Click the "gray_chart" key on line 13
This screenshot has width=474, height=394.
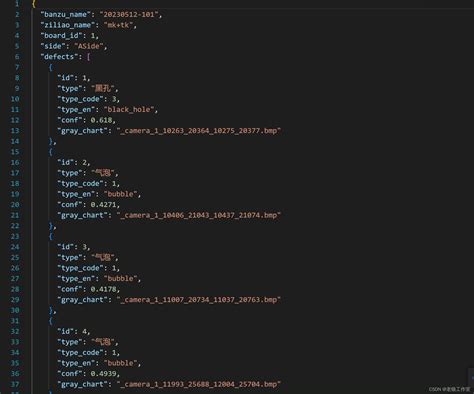point(82,131)
